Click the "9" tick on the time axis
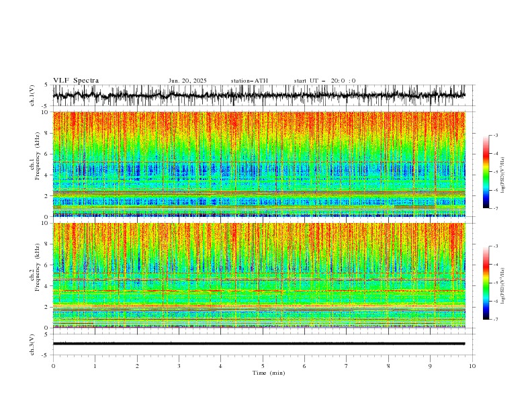Image resolution: width=532 pixels, height=411 pixels. pos(430,366)
